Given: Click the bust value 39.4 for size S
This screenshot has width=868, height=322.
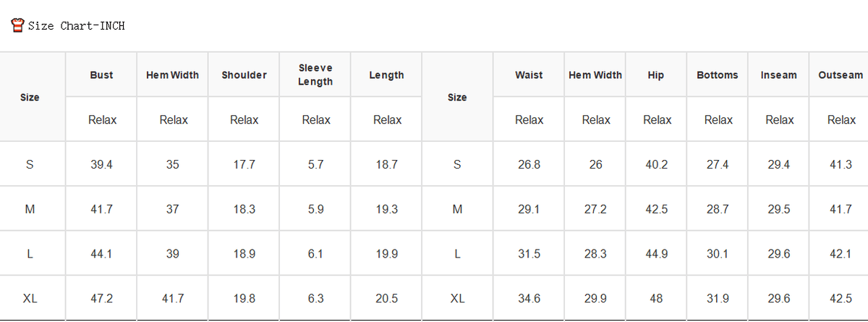Looking at the screenshot, I should tap(101, 164).
